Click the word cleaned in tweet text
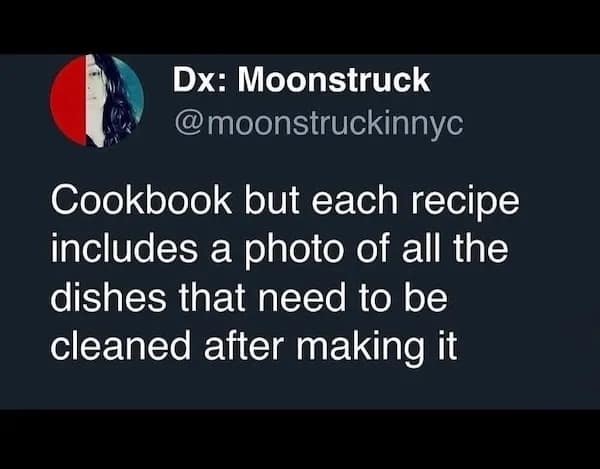 tap(121, 345)
